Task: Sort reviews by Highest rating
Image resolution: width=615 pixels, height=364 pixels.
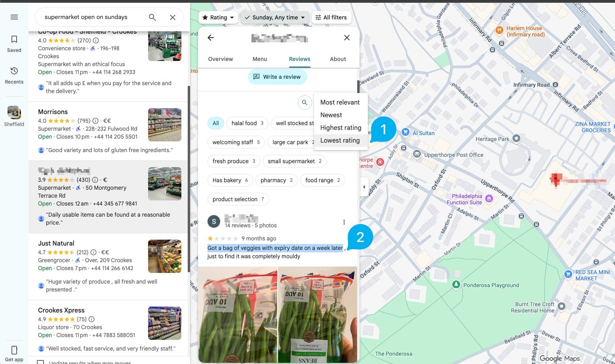Action: click(341, 128)
